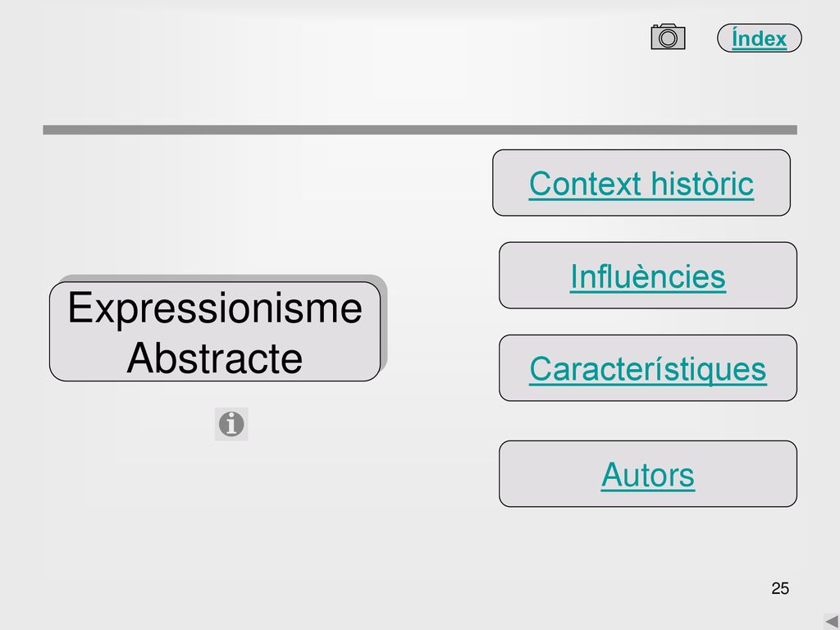The width and height of the screenshot is (840, 630).
Task: Click the word Abstracte in the title
Action: pos(215,358)
